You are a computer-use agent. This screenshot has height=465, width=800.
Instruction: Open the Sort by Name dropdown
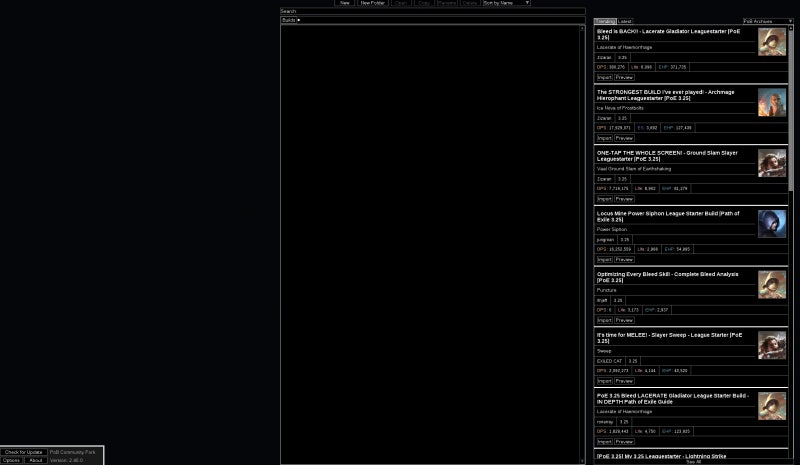click(x=506, y=3)
